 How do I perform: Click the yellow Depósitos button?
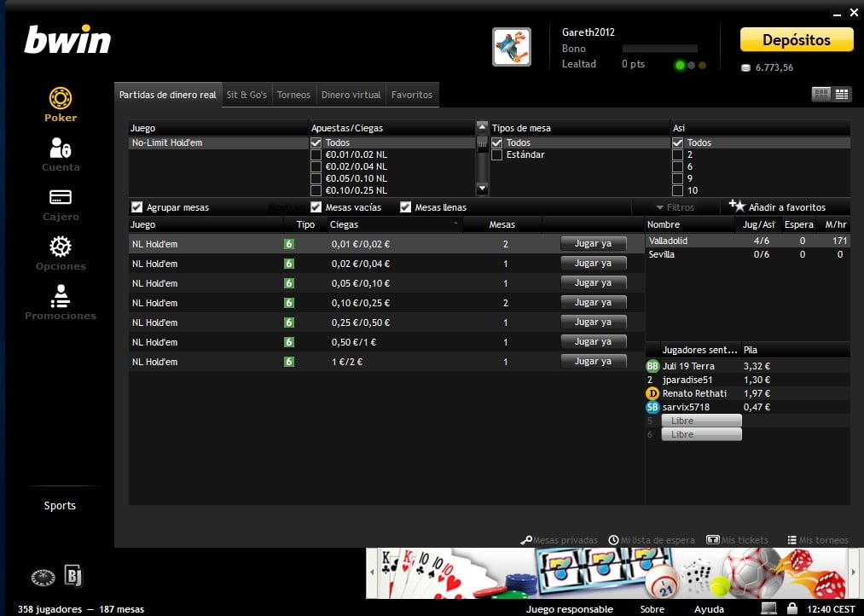click(797, 39)
